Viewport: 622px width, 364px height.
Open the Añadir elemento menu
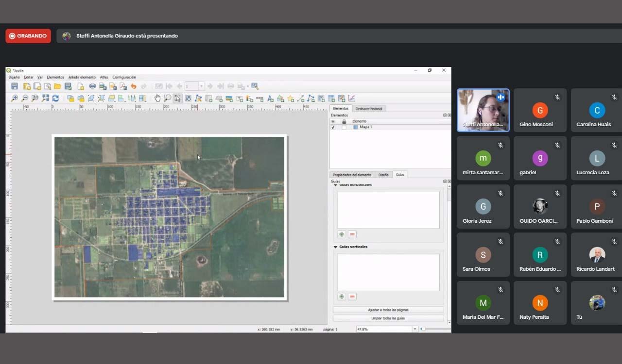pos(82,77)
